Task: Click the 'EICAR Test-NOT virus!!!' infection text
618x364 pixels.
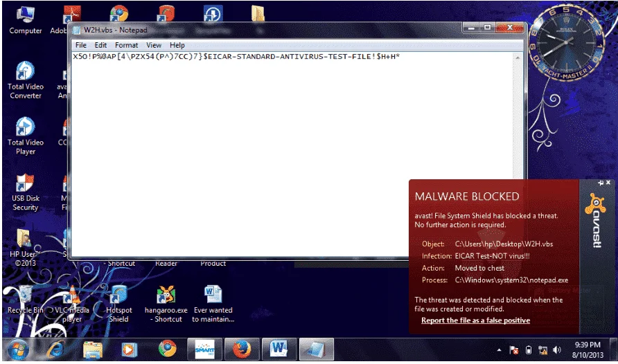Action: point(493,256)
